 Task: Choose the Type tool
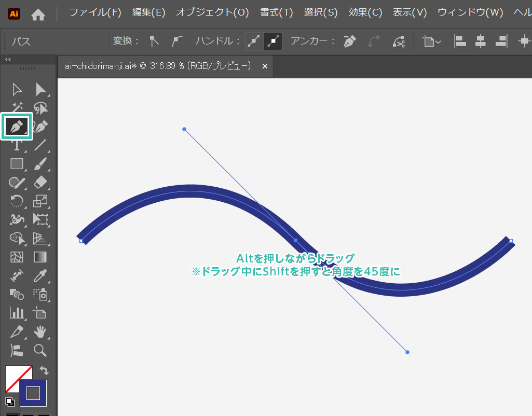pos(17,145)
